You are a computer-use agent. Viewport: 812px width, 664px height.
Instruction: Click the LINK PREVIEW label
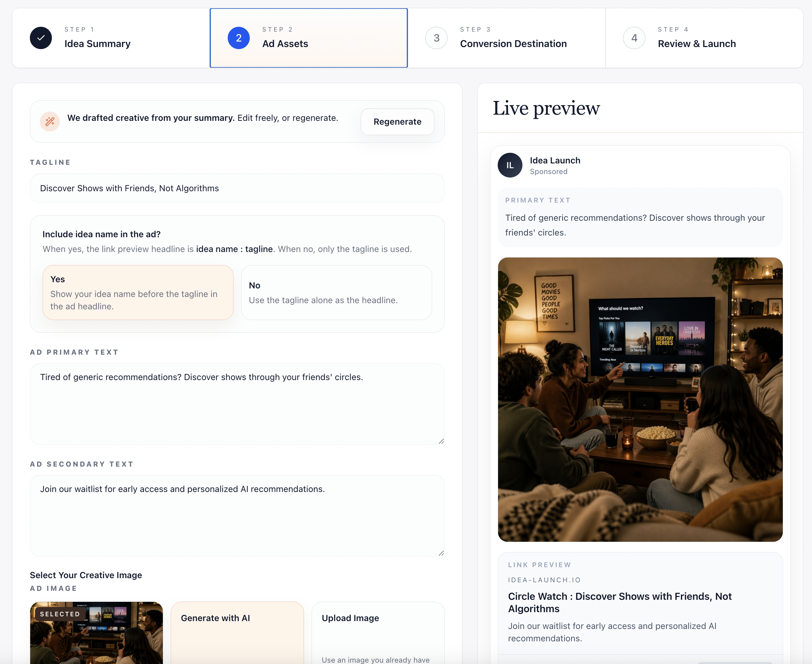[x=540, y=564]
